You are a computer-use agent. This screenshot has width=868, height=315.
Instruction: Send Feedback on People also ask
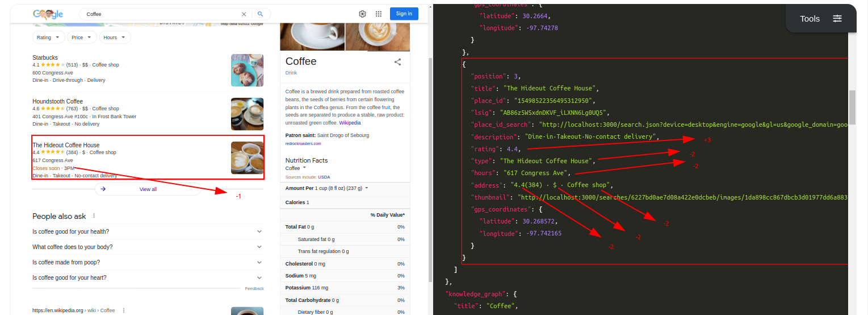pyautogui.click(x=254, y=289)
